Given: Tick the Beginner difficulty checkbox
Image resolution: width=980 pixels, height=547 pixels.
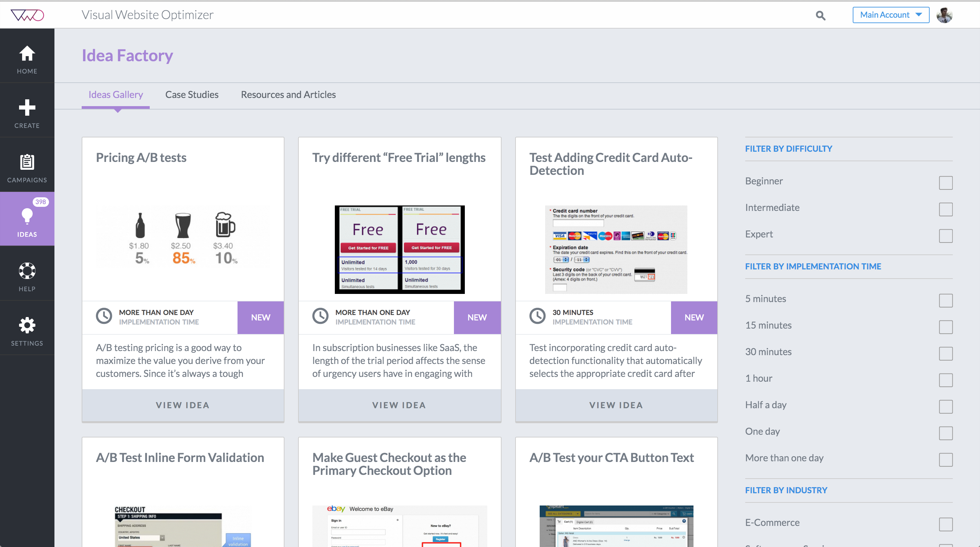Looking at the screenshot, I should (x=945, y=183).
